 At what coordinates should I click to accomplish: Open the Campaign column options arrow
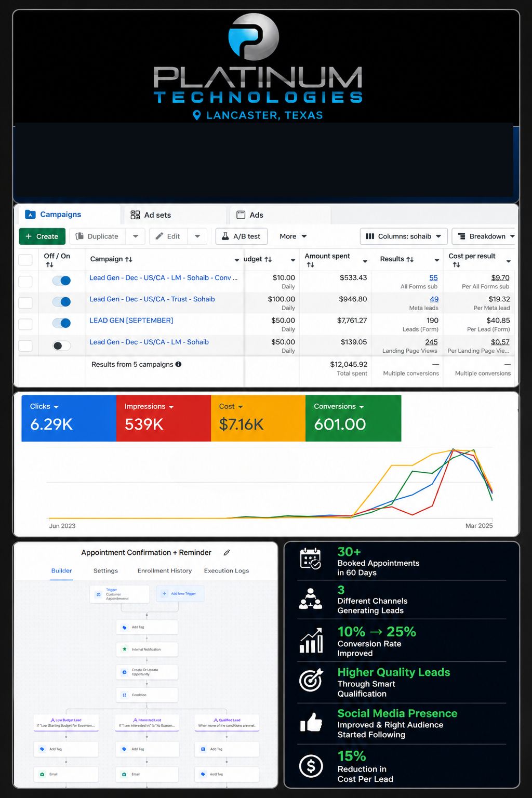pos(237,260)
